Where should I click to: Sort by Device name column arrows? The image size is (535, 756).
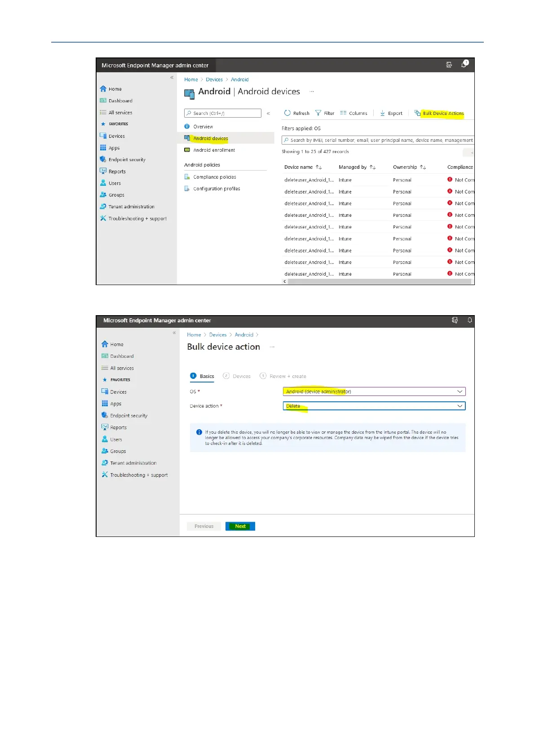(x=318, y=167)
